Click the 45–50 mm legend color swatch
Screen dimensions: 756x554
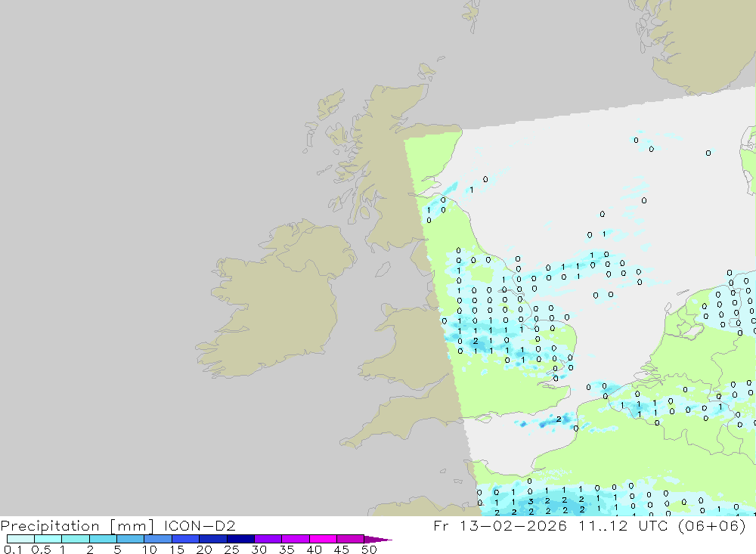[351, 539]
